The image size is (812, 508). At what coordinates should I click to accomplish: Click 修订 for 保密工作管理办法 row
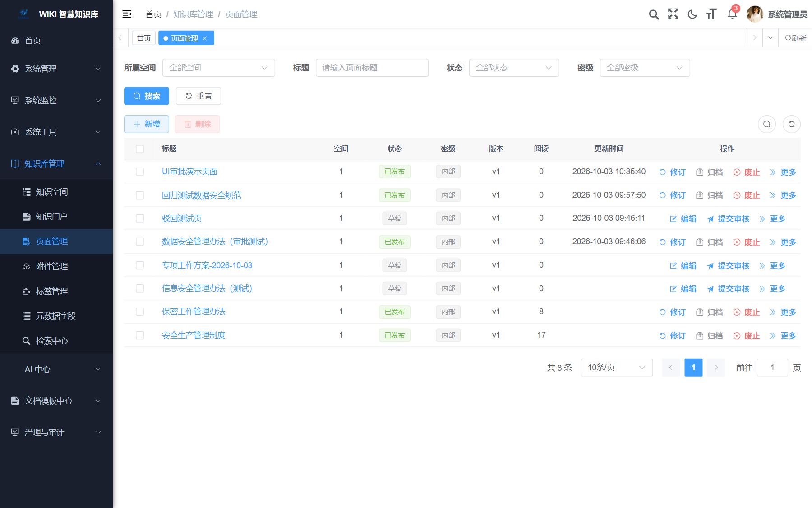[673, 312]
